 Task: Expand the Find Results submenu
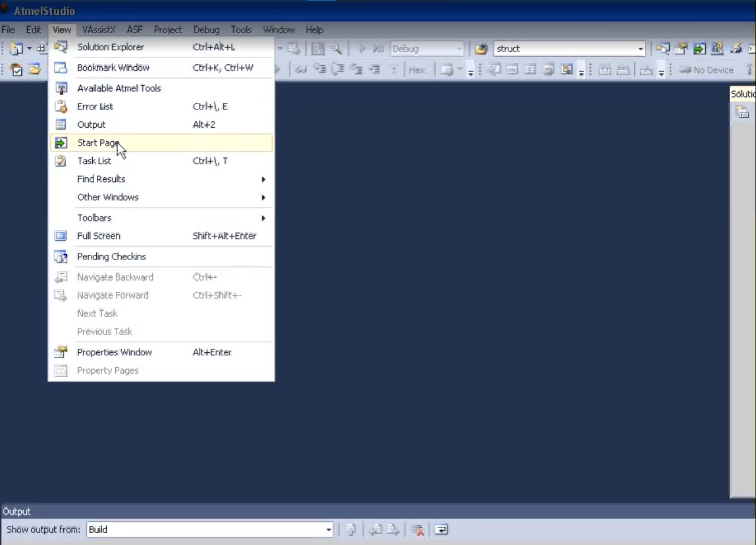pos(161,179)
